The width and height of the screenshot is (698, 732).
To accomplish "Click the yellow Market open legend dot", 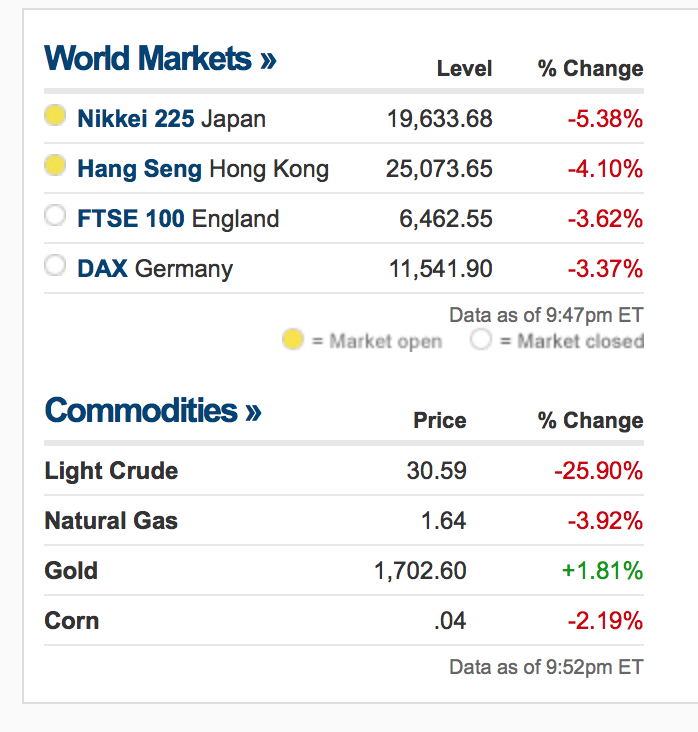I will tap(292, 340).
